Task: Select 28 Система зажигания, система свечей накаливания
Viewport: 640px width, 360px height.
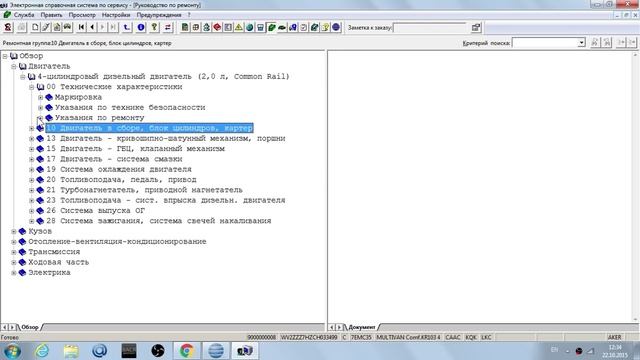Action: (159, 221)
